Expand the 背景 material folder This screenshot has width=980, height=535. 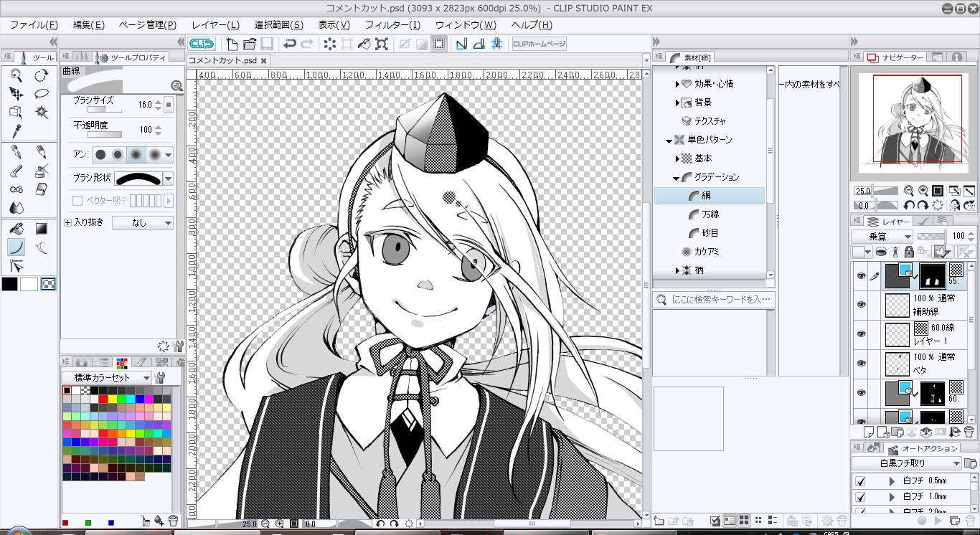point(677,103)
